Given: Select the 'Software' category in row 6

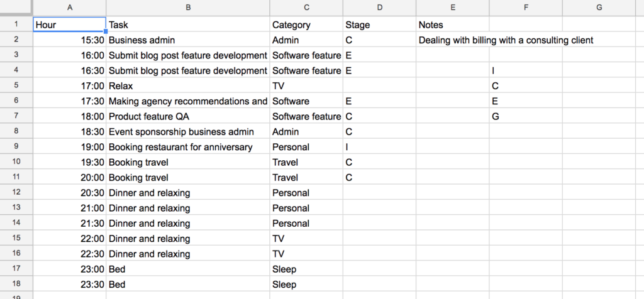Looking at the screenshot, I should (306, 101).
